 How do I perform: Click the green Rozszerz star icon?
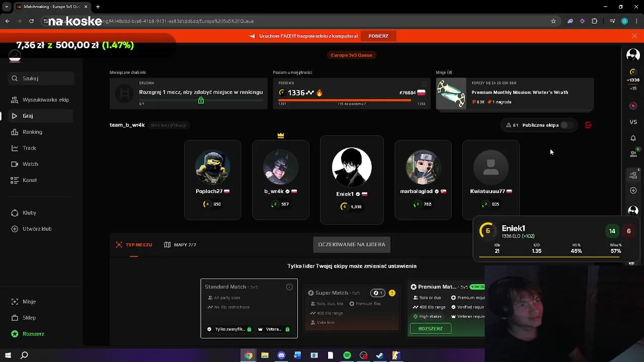tap(15, 334)
